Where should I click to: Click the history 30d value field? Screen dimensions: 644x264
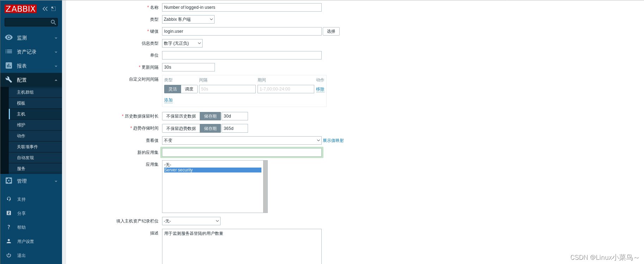click(235, 116)
